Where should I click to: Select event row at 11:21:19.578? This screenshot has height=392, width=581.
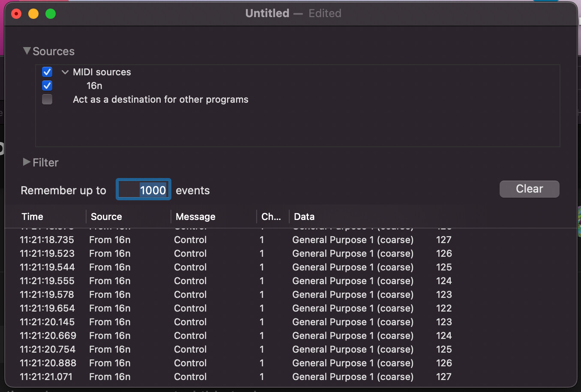point(290,294)
